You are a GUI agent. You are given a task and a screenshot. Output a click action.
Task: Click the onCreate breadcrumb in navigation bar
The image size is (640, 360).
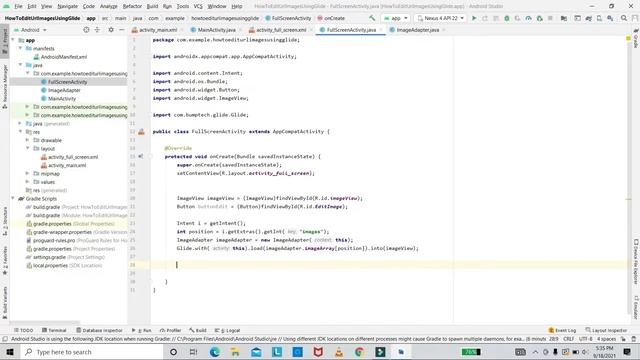[331, 18]
